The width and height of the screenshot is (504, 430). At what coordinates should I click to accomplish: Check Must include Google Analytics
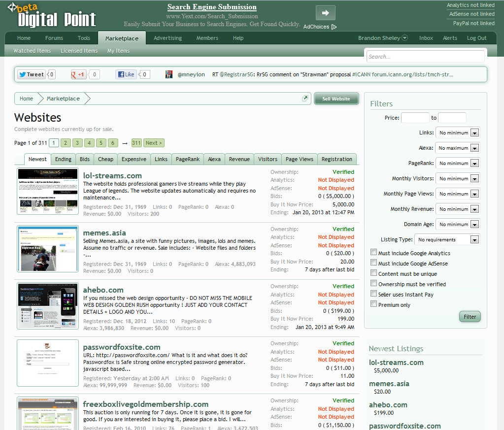tap(373, 252)
